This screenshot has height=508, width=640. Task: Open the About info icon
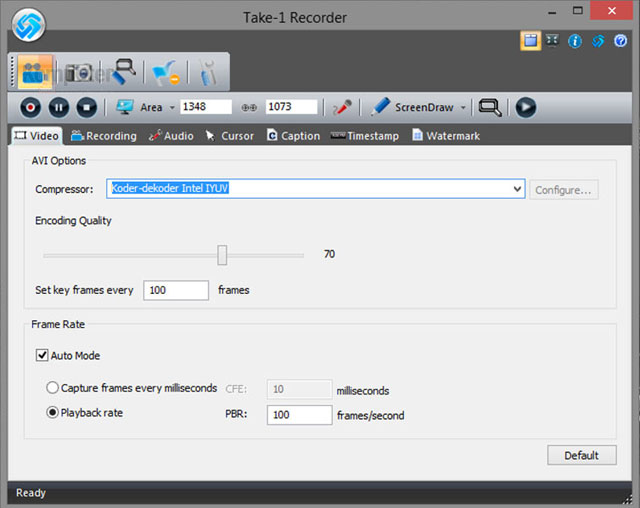tap(575, 41)
